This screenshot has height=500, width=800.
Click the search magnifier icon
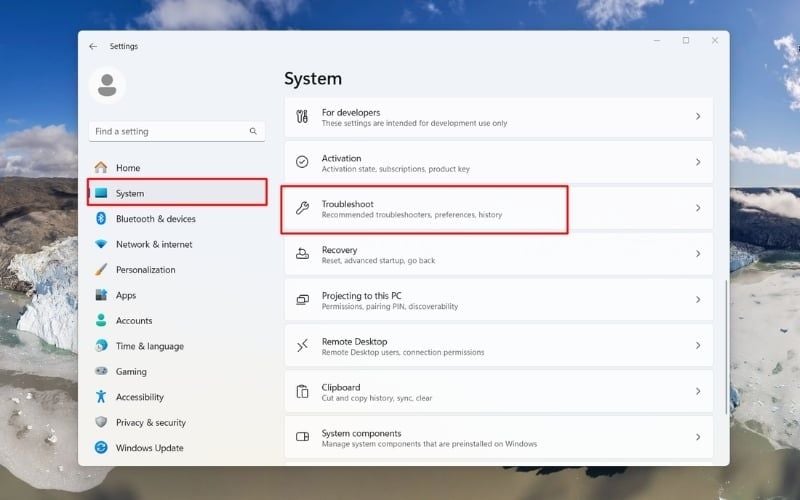click(x=253, y=131)
